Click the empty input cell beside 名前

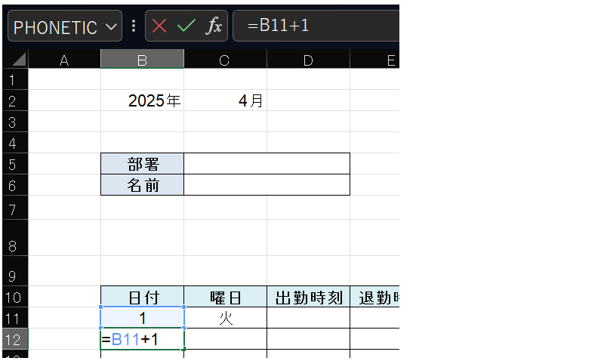pos(267,185)
